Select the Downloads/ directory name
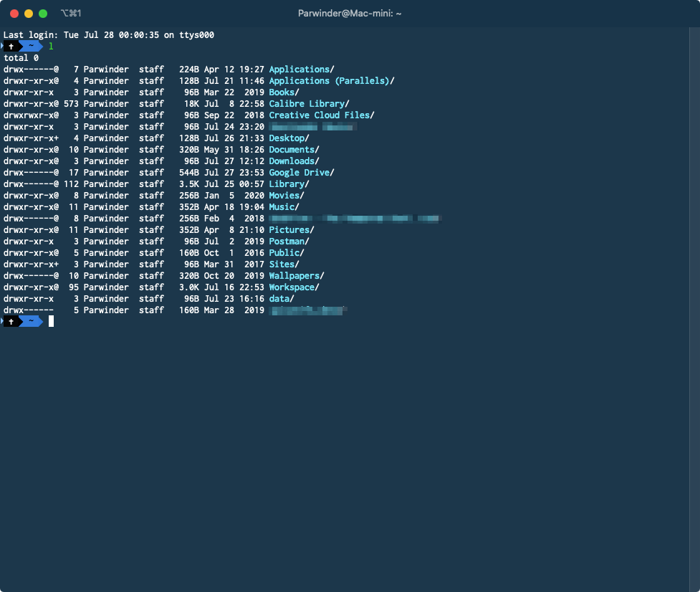 (294, 161)
